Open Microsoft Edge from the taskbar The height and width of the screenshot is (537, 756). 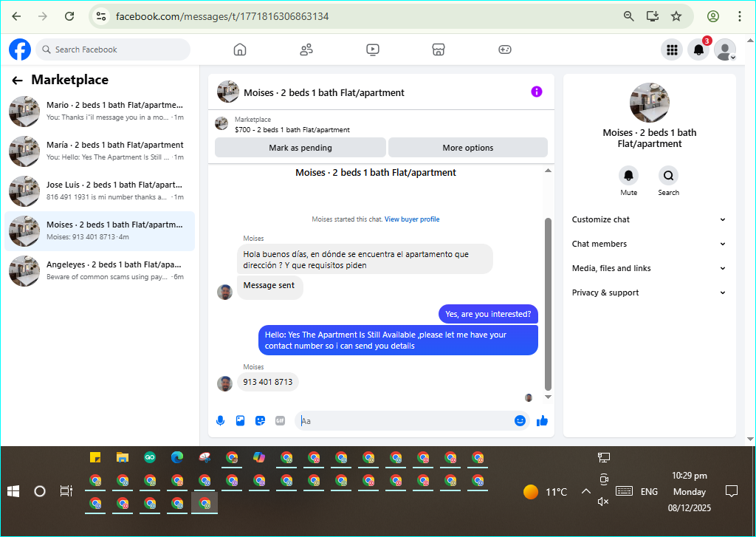pyautogui.click(x=177, y=457)
